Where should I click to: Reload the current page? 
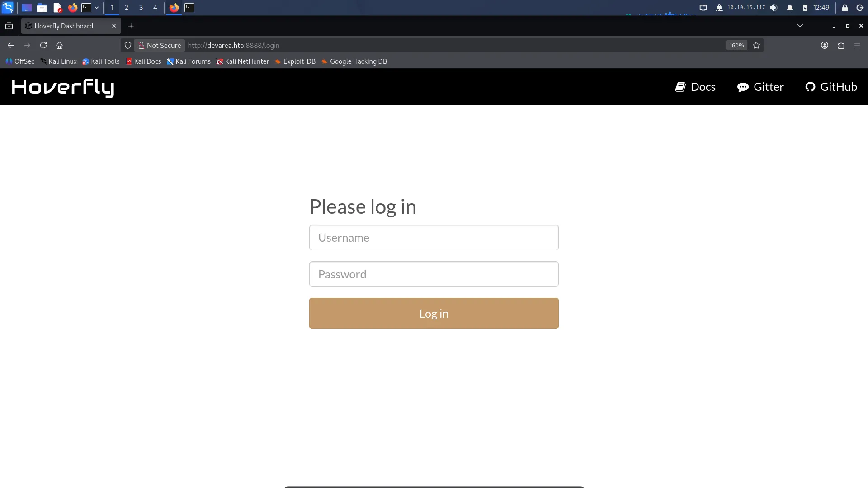pos(43,45)
